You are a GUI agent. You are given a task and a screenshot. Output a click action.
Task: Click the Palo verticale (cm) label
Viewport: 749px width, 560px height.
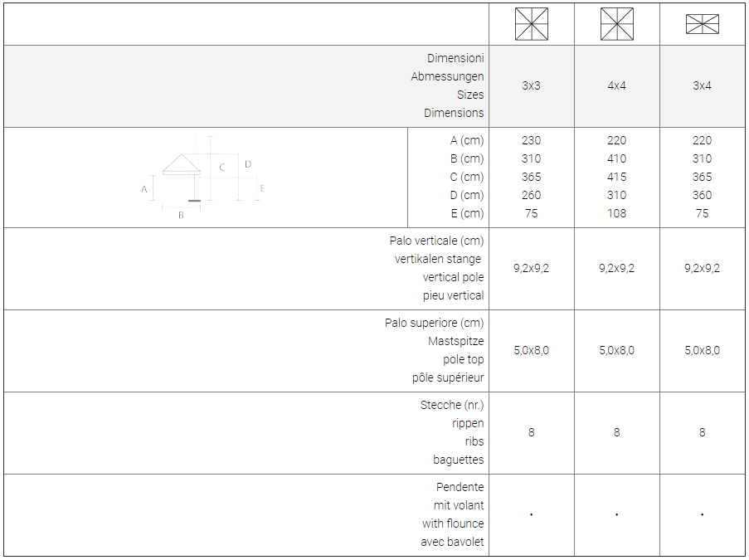436,241
